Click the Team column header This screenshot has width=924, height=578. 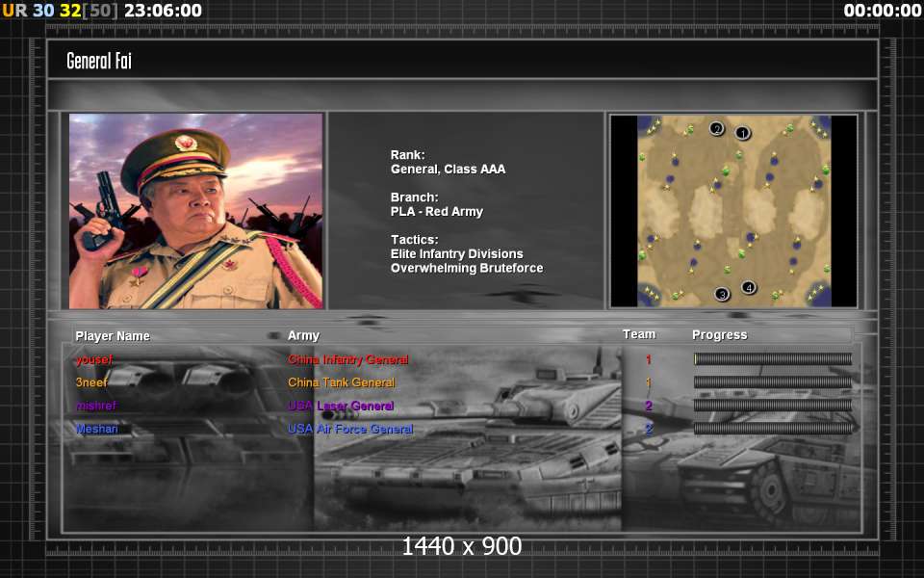click(x=639, y=334)
